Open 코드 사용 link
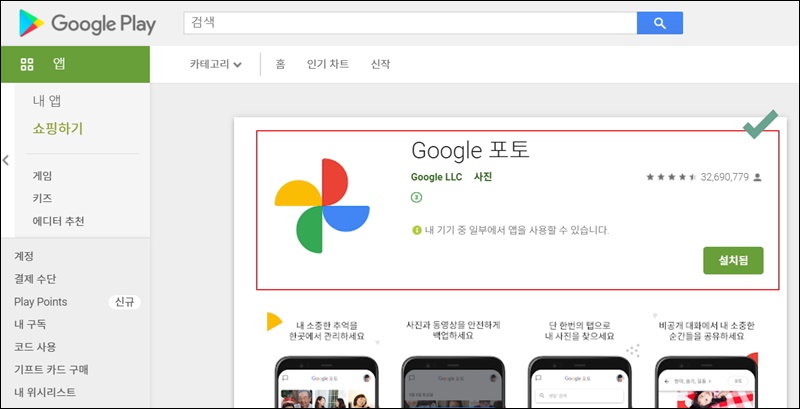This screenshot has width=800, height=409. 35,347
